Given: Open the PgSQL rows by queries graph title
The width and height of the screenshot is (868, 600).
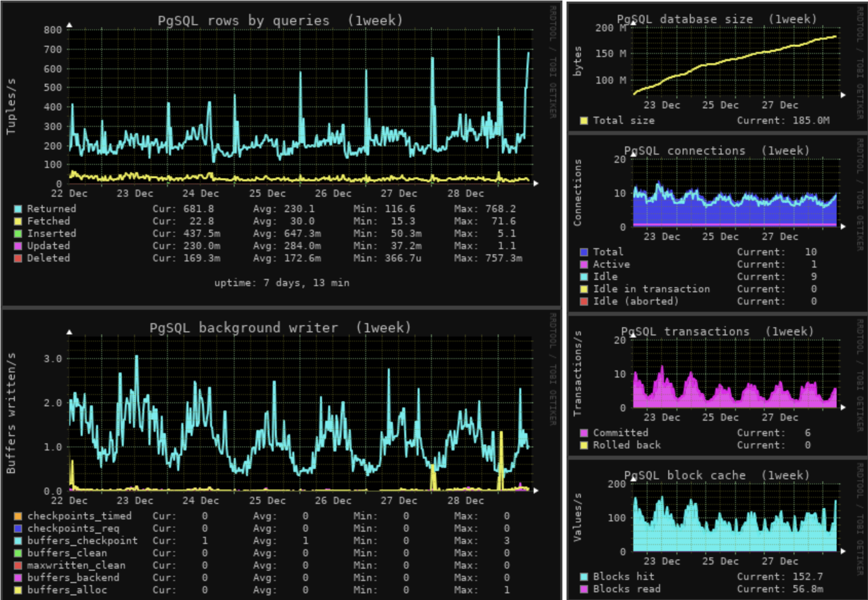Looking at the screenshot, I should click(x=280, y=21).
